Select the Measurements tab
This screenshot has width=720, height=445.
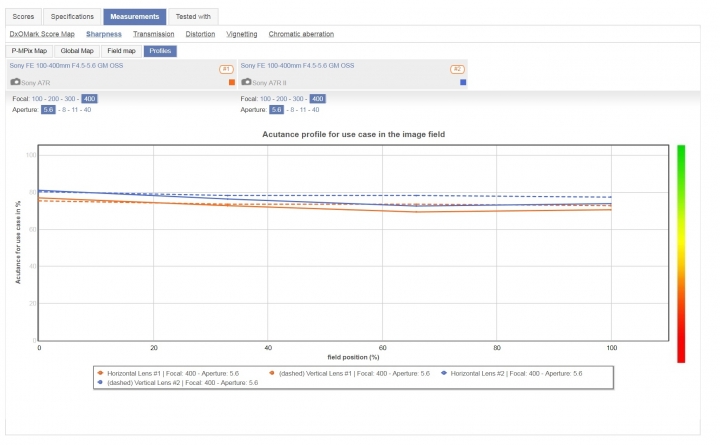click(x=135, y=17)
